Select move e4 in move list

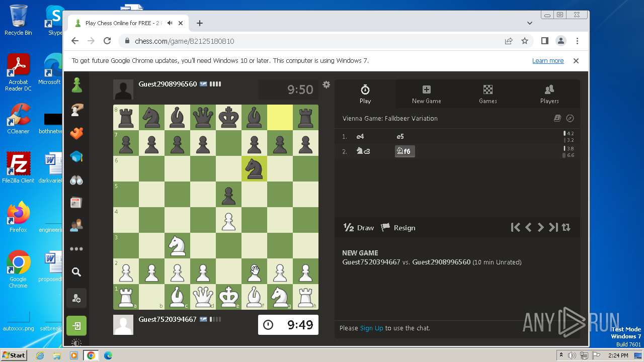[360, 136]
